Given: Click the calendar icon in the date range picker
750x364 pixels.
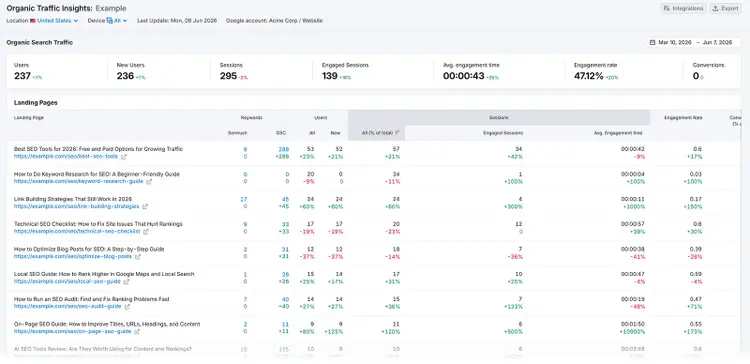Looking at the screenshot, I should pyautogui.click(x=652, y=43).
